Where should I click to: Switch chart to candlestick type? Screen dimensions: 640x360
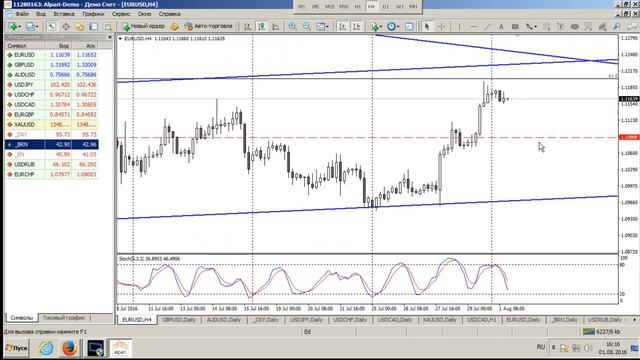point(262,27)
